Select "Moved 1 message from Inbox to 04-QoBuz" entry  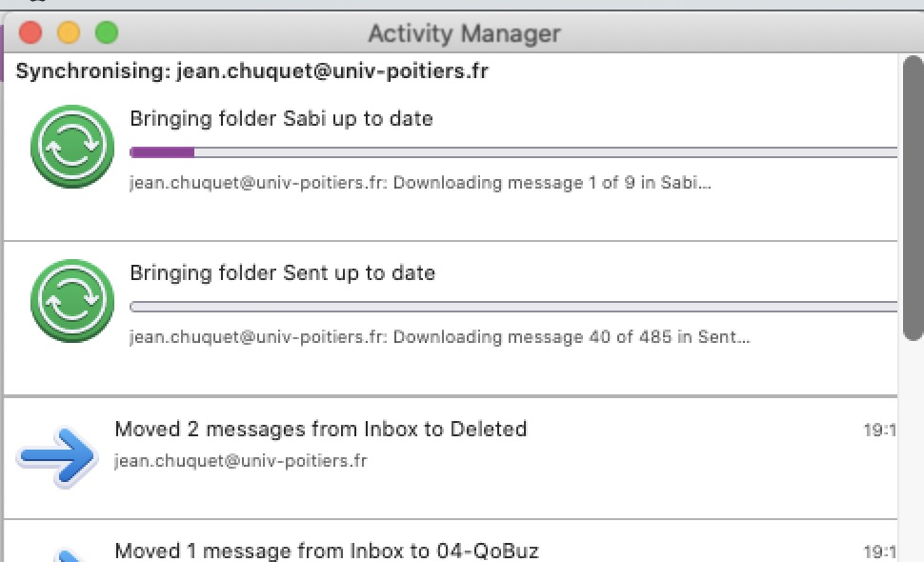(x=327, y=551)
